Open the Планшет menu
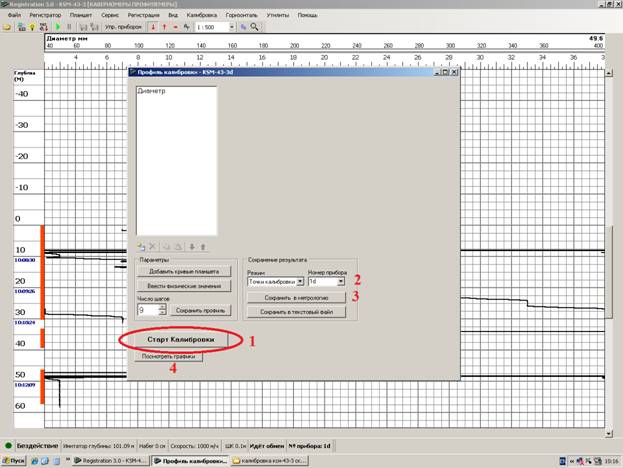The height and width of the screenshot is (468, 623). (x=81, y=15)
